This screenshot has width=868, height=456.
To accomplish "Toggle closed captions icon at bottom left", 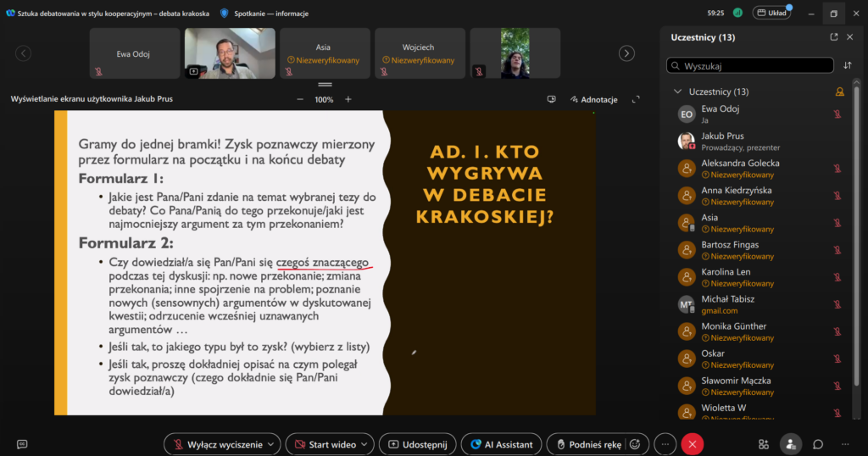I will (x=22, y=444).
